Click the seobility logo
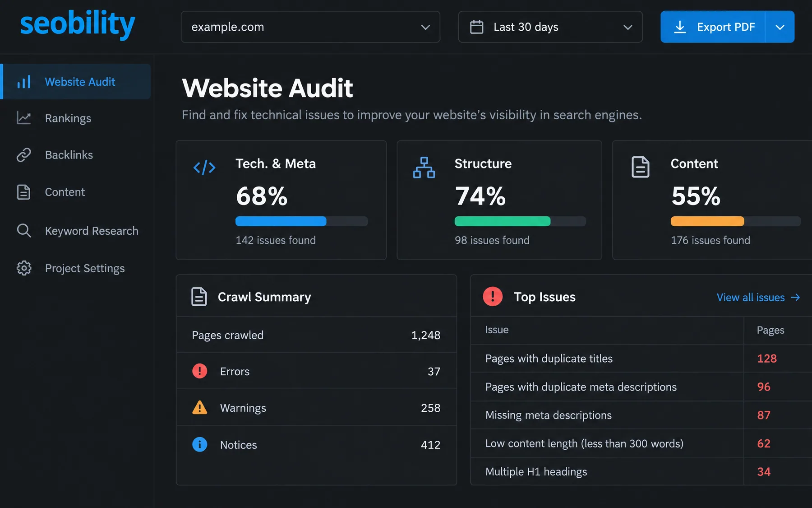Image resolution: width=812 pixels, height=508 pixels. (x=78, y=24)
